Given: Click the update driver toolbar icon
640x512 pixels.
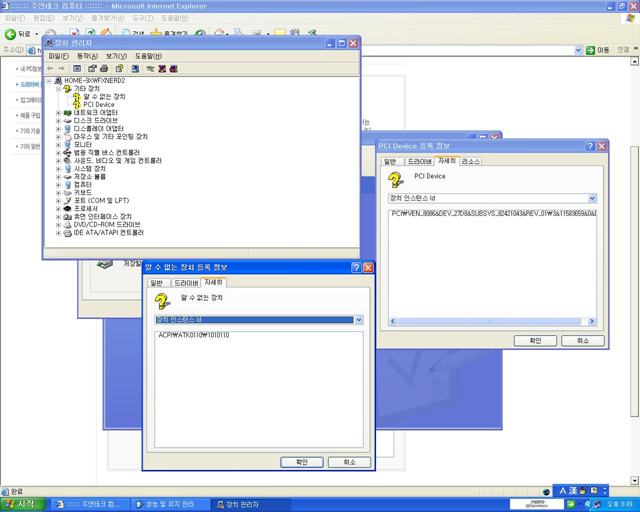Looking at the screenshot, I should click(x=150, y=69).
